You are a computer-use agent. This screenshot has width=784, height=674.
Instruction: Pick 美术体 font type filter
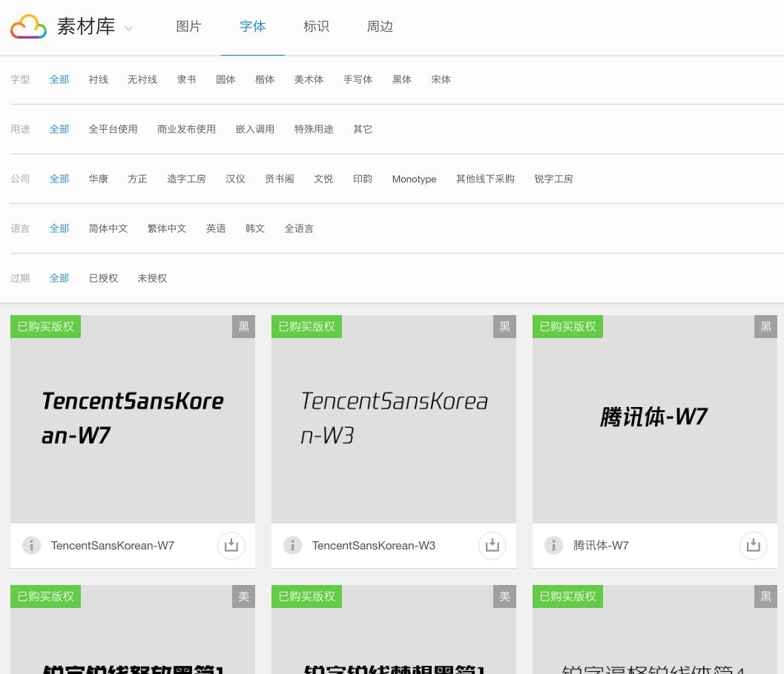tap(309, 79)
